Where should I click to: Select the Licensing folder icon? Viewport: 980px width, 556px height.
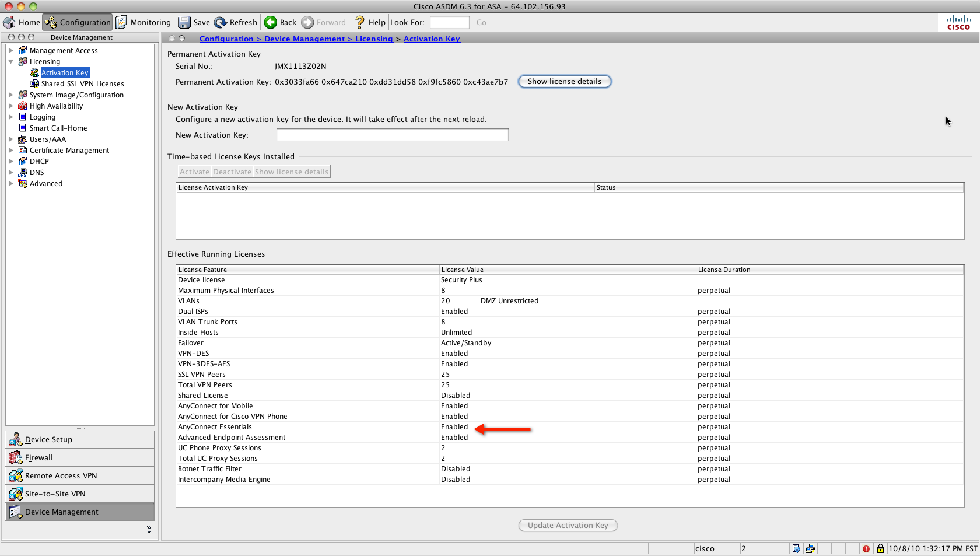tap(23, 62)
